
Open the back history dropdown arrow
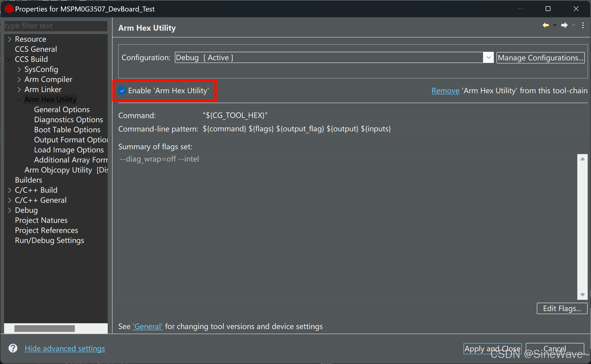pos(555,25)
